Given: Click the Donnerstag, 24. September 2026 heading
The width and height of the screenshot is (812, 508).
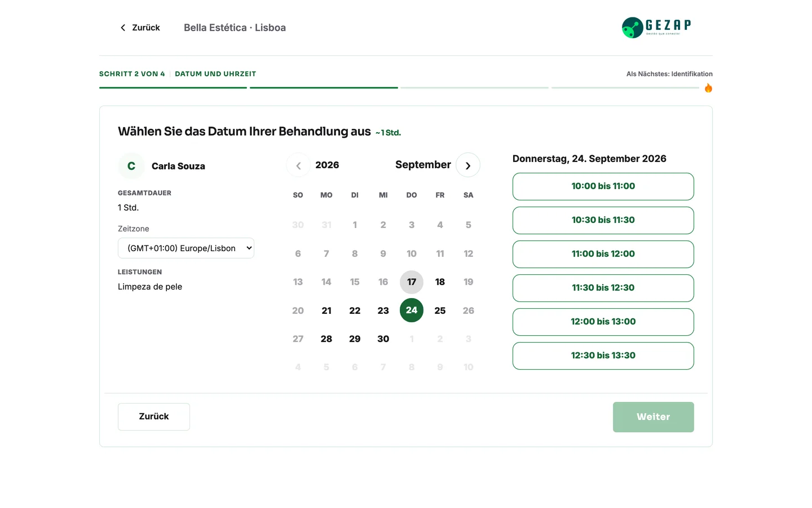Looking at the screenshot, I should tap(589, 159).
